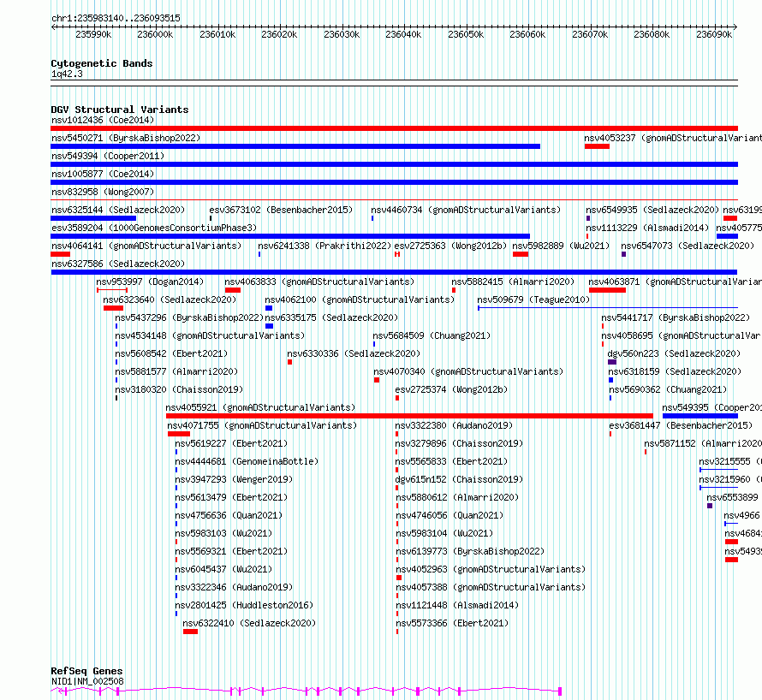Select the nsv3279896 (Chaisson2019) label
Screen dimensions: 762x700
tap(459, 443)
